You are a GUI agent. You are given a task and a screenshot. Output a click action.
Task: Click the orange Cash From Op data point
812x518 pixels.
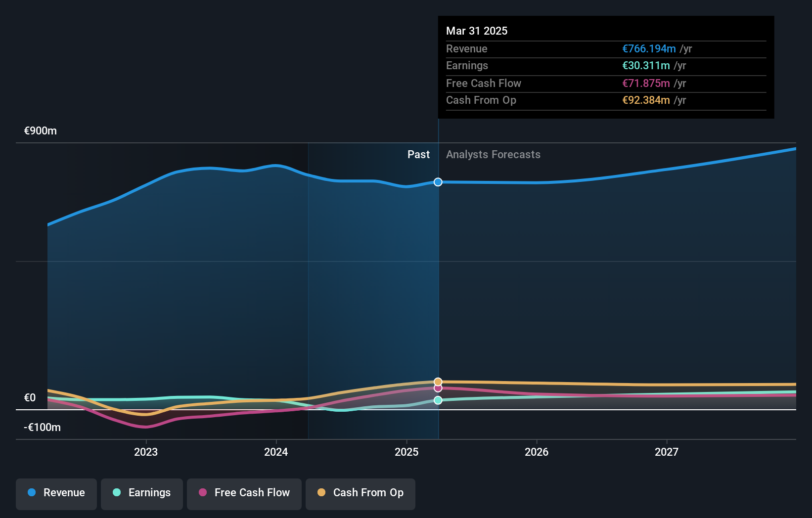pyautogui.click(x=438, y=382)
